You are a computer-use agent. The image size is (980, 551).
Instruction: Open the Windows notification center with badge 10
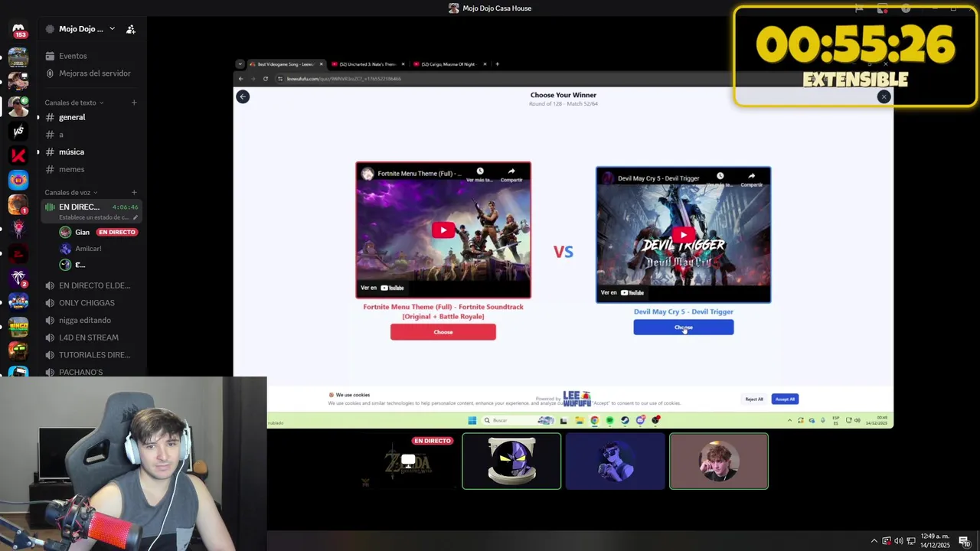(965, 541)
